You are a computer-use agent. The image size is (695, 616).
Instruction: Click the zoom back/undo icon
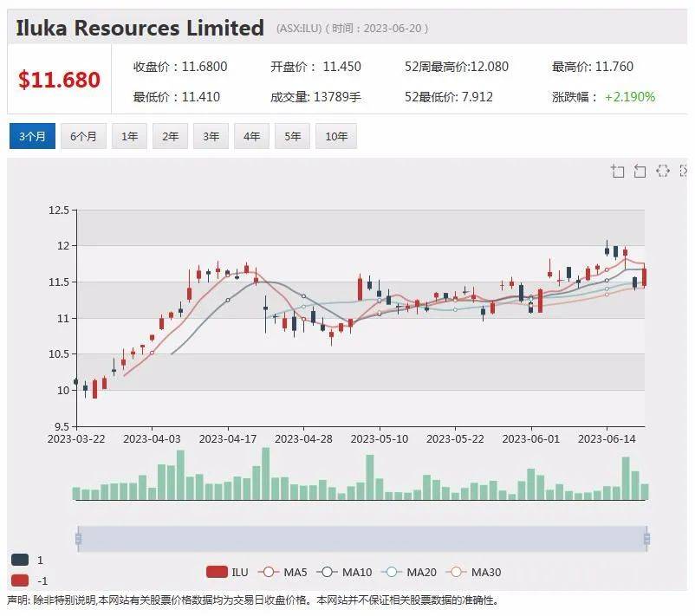640,171
